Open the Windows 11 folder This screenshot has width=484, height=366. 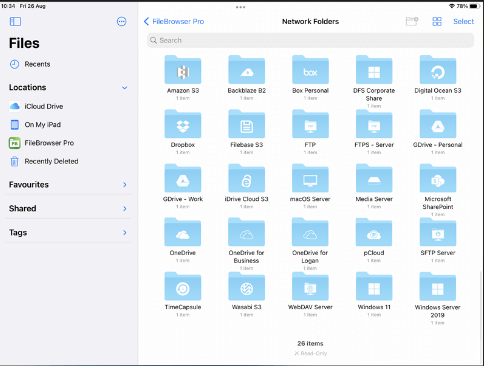point(374,287)
